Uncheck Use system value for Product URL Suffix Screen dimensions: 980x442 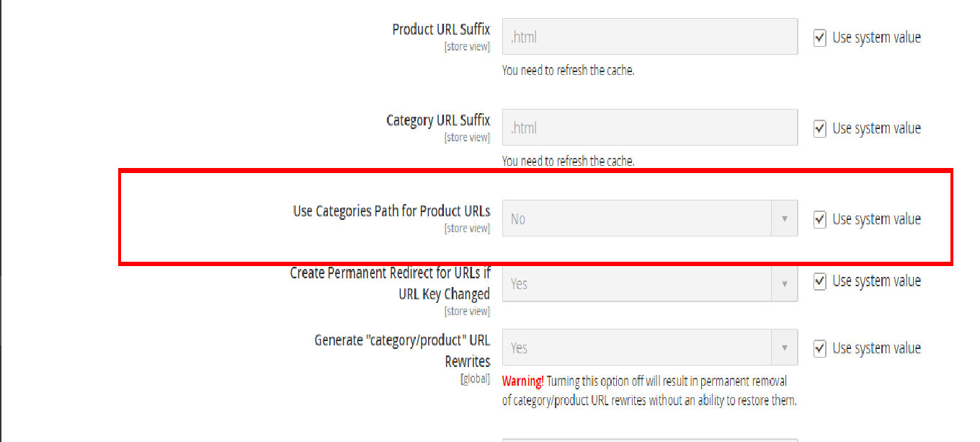[x=820, y=38]
